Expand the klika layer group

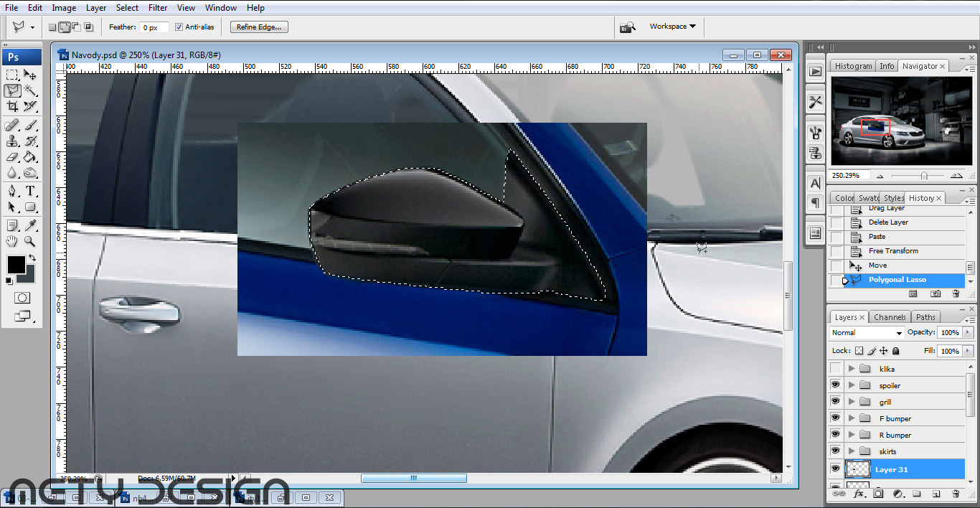click(852, 369)
